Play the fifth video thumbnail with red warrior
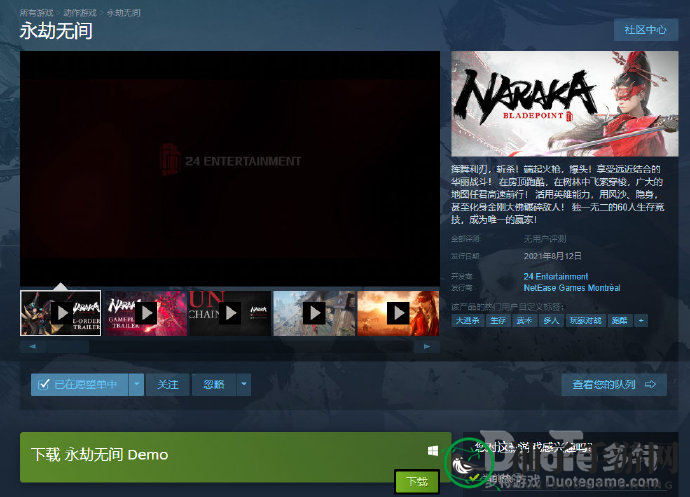Image resolution: width=690 pixels, height=497 pixels. [x=398, y=313]
